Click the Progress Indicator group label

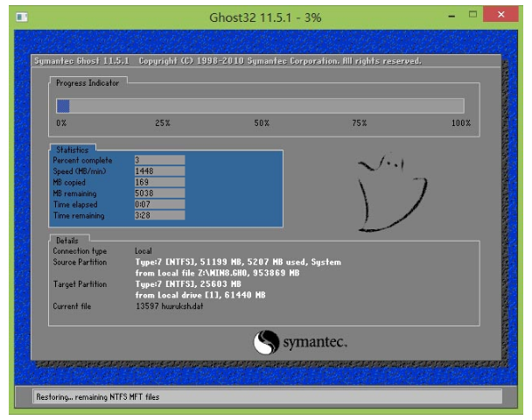click(87, 82)
